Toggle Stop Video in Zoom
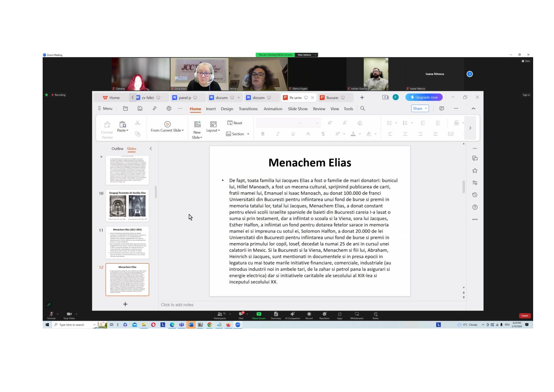Viewport: 554px width, 392px height. 69,315
